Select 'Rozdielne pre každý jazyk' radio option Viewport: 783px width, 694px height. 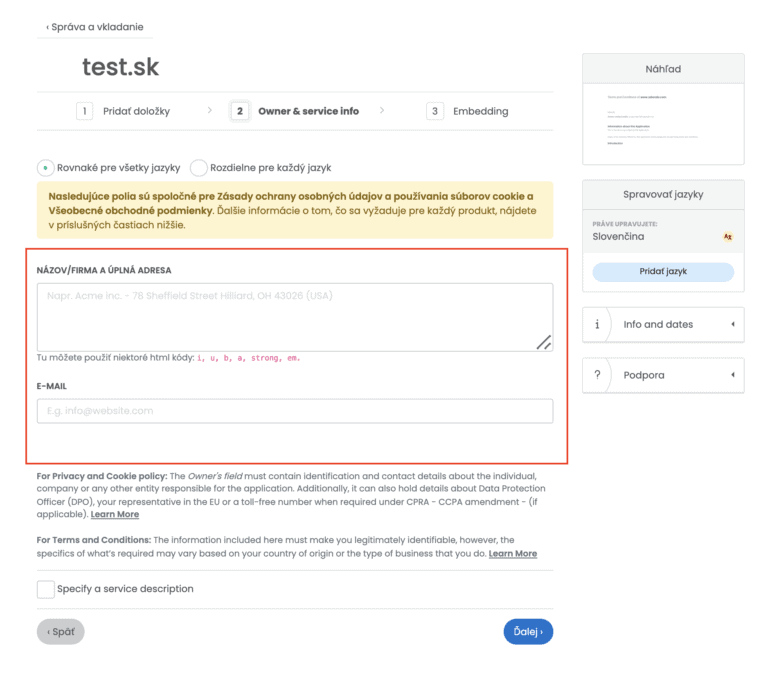[x=199, y=168]
